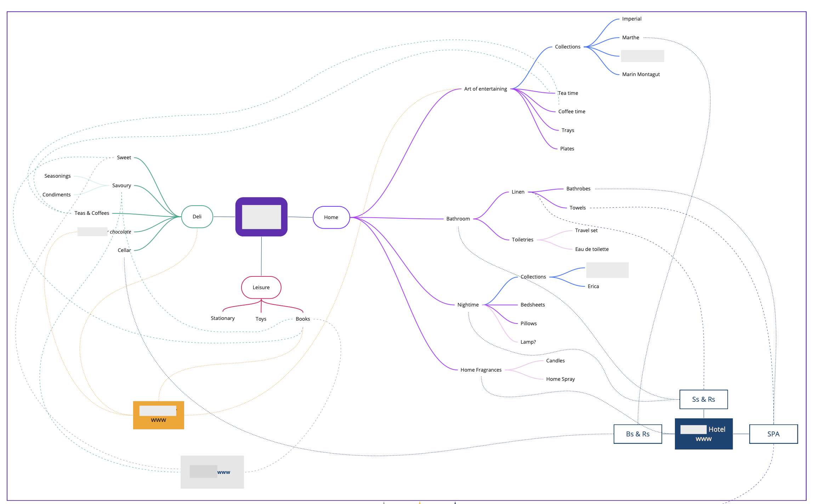Image resolution: width=813 pixels, height=504 pixels.
Task: Select the Deli node
Action: [197, 217]
